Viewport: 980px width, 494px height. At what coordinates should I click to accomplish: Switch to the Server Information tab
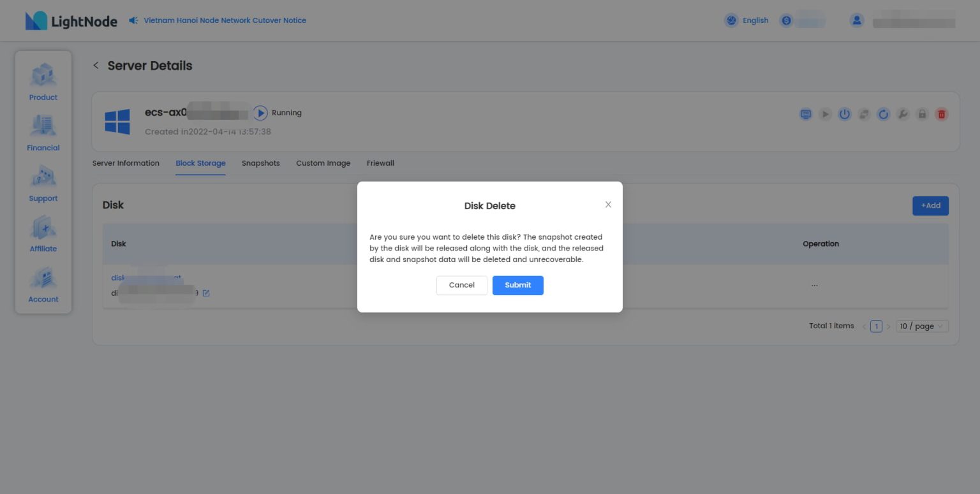[x=126, y=163]
